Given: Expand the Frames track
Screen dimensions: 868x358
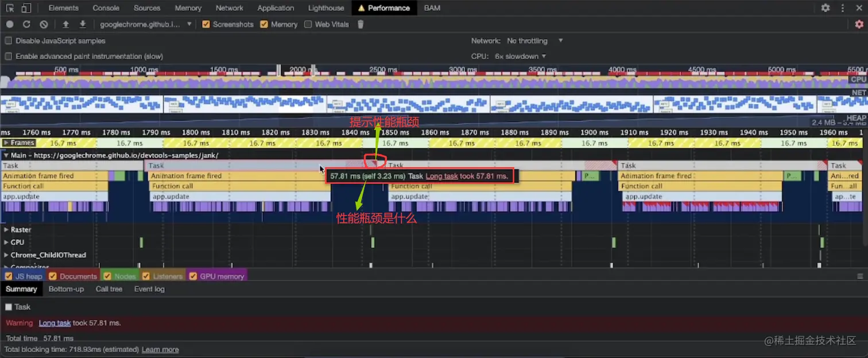Looking at the screenshot, I should (6, 143).
